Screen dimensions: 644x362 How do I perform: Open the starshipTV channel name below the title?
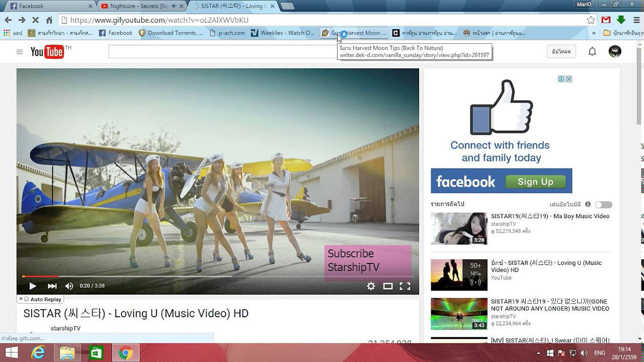pos(65,328)
